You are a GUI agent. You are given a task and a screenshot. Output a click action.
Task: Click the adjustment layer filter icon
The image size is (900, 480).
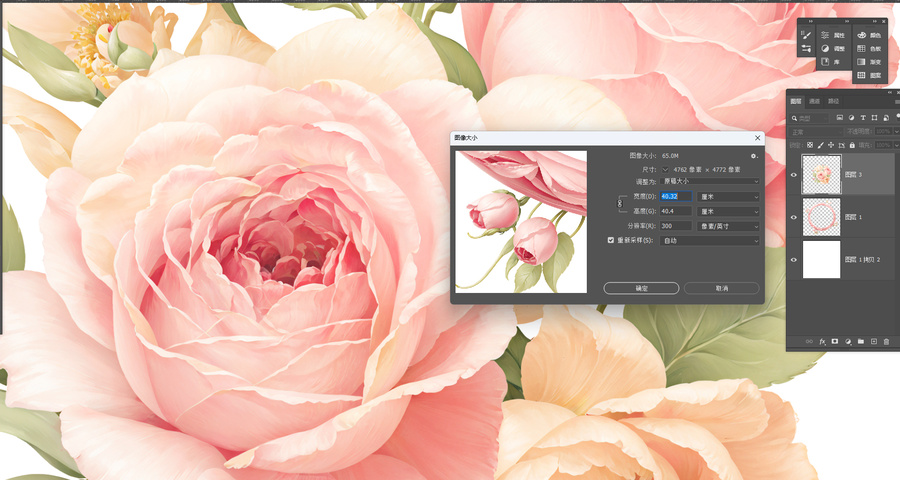[x=851, y=118]
